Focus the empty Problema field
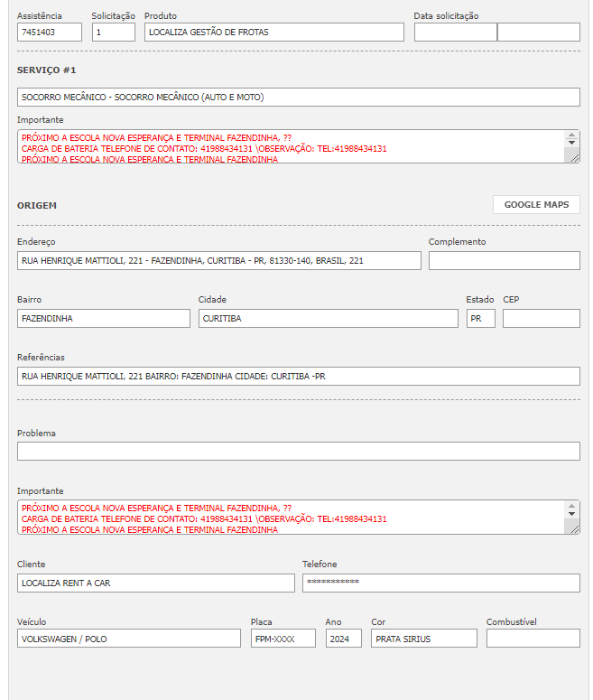593x700 pixels. coord(298,452)
